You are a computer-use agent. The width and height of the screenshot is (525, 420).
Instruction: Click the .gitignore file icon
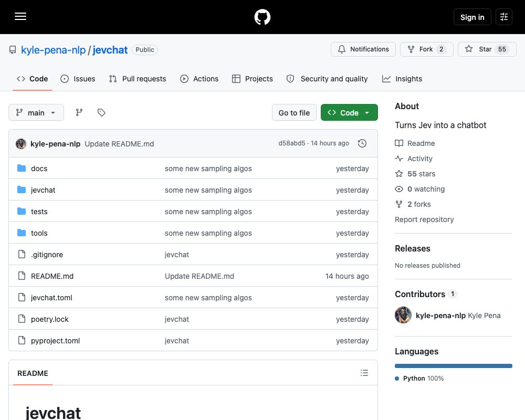[x=22, y=254]
